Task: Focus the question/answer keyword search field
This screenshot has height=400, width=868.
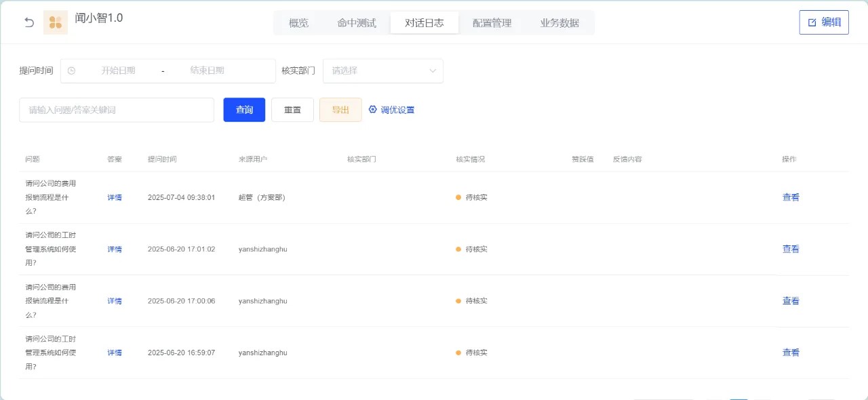Action: click(117, 110)
